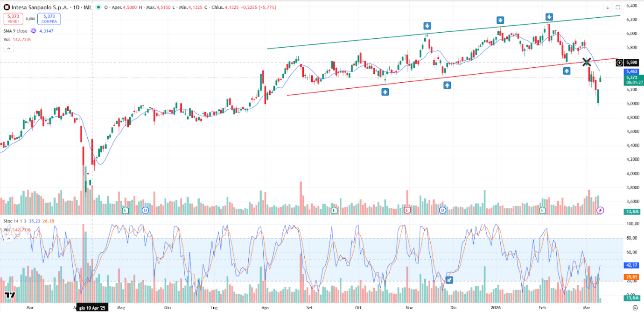Viewport: 644px width, 312px height.
Task: Click the plus alert icon beside the 5,590 price
Action: point(619,62)
